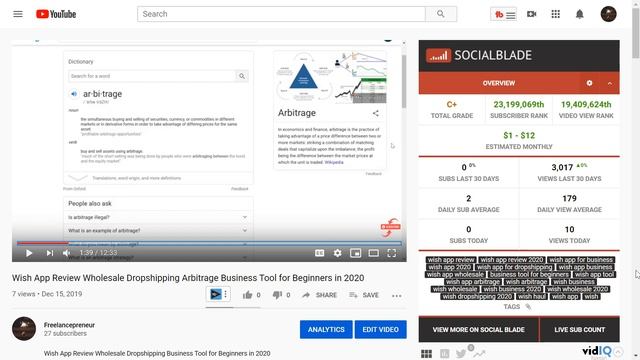Viewport: 640px width, 360px height.
Task: Click the vidIQ trending chart icon
Action: pyautogui.click(x=479, y=353)
